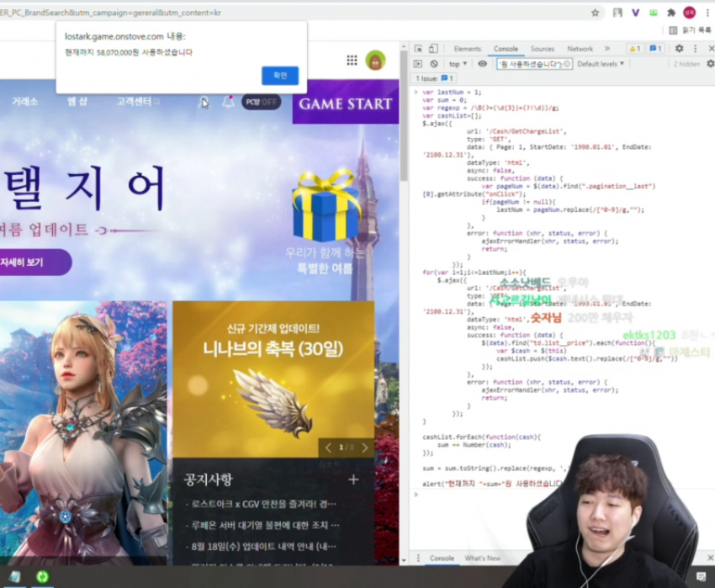Go to the 거래소 menu
Screen dimensions: 715x588
(x=24, y=101)
